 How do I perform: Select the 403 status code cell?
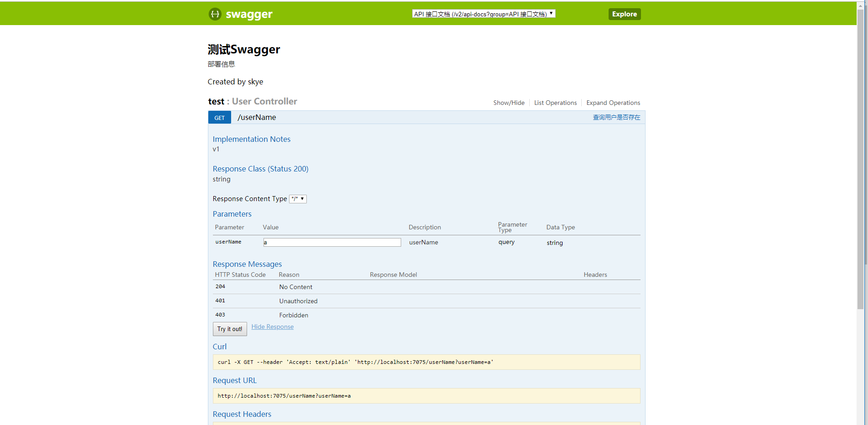pyautogui.click(x=220, y=315)
